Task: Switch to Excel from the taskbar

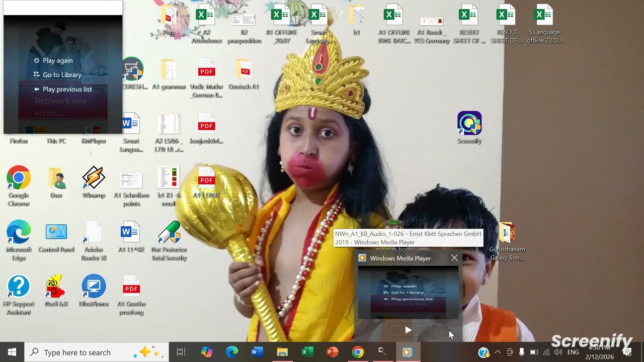Action: click(307, 352)
